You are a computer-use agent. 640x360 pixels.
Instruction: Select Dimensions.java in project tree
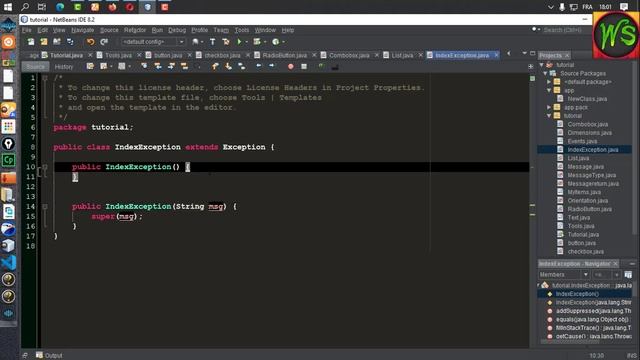click(589, 133)
